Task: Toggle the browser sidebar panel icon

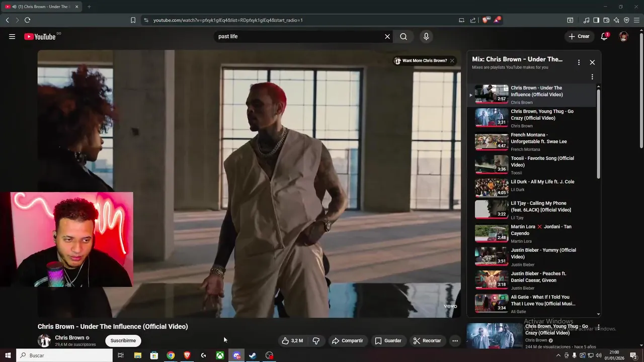Action: (596, 20)
